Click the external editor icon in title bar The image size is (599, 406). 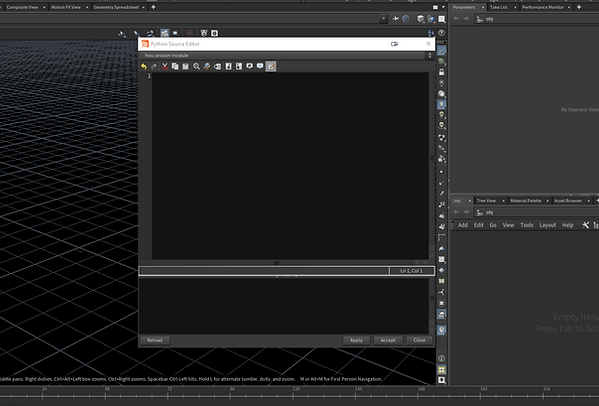click(x=394, y=44)
